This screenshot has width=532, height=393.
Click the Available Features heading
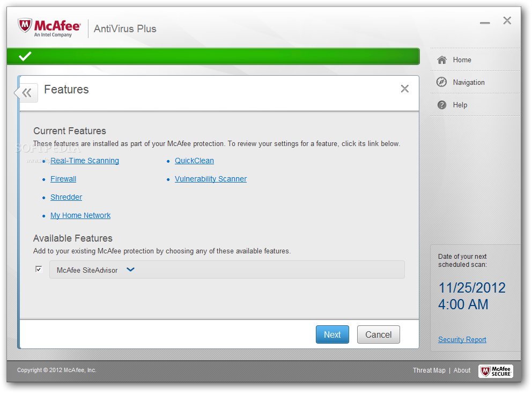[72, 238]
